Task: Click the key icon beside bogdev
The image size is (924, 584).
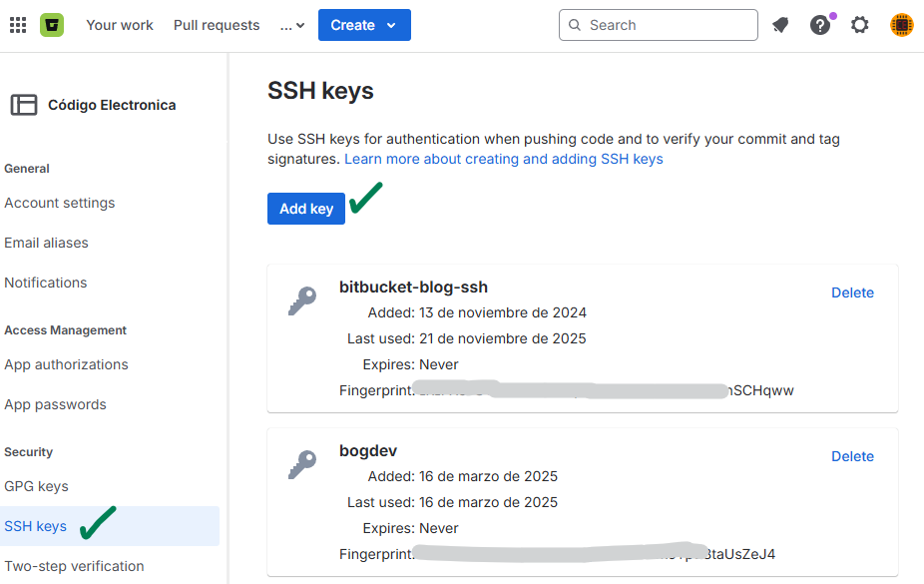Action: pyautogui.click(x=302, y=463)
